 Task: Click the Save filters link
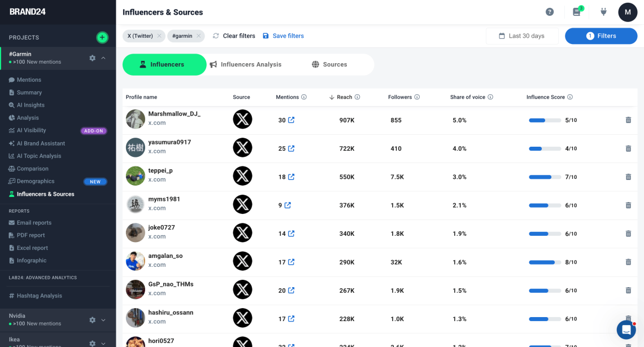pos(283,36)
